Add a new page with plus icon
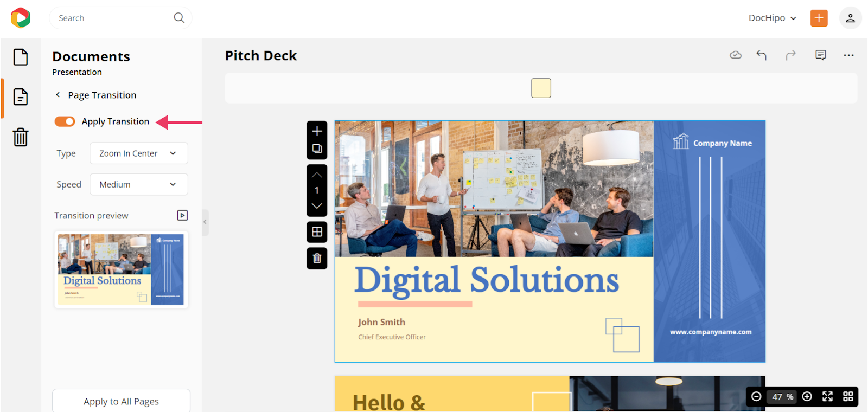Screen dimensions: 868x412 [317, 131]
